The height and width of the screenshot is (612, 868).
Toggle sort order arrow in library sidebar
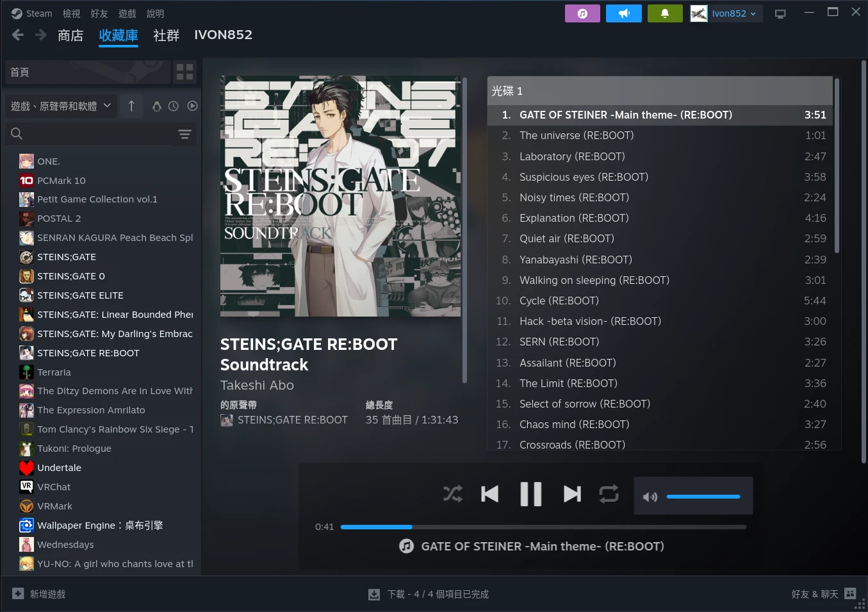point(131,106)
